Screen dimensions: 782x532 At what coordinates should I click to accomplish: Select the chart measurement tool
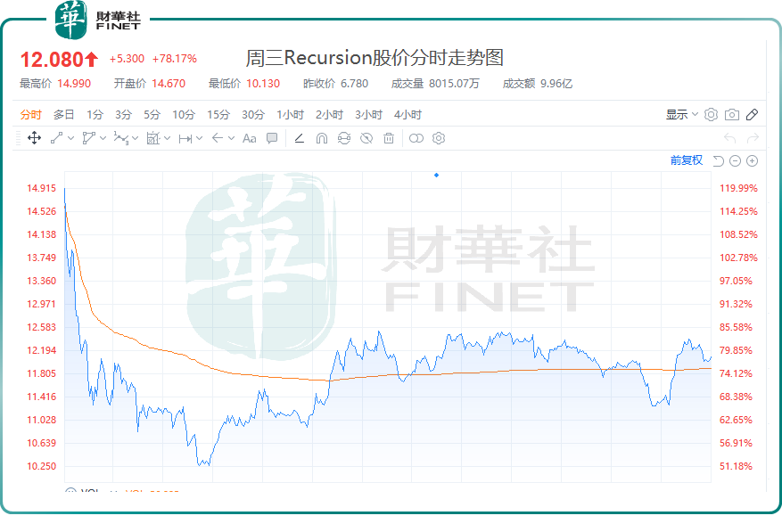(153, 138)
